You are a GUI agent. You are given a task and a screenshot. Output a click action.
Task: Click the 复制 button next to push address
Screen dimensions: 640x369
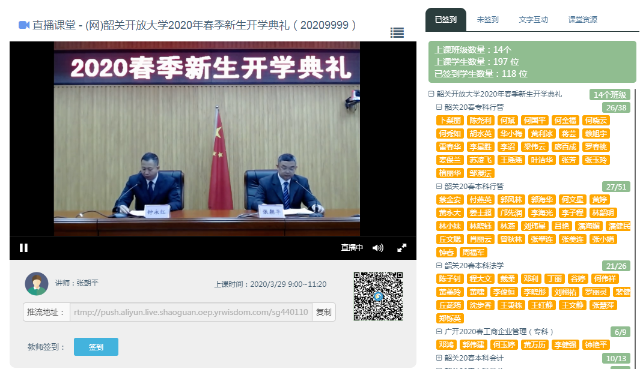[324, 312]
